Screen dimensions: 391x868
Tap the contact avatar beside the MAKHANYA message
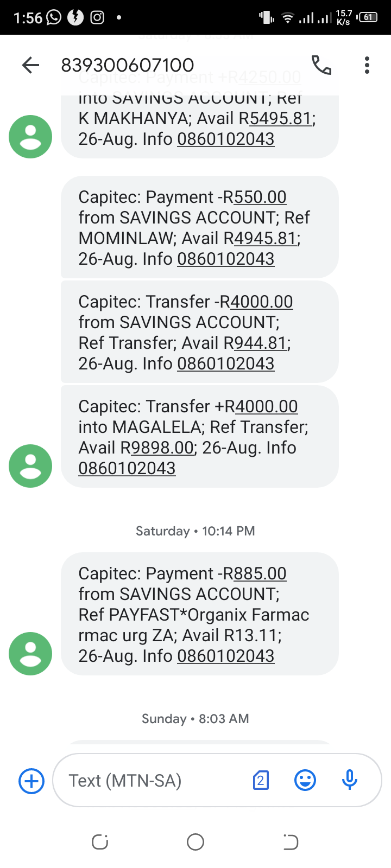30,137
